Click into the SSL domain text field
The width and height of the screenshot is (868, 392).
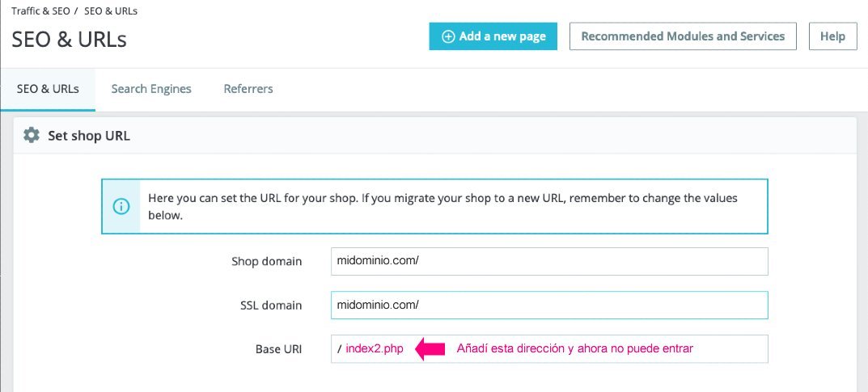(548, 306)
